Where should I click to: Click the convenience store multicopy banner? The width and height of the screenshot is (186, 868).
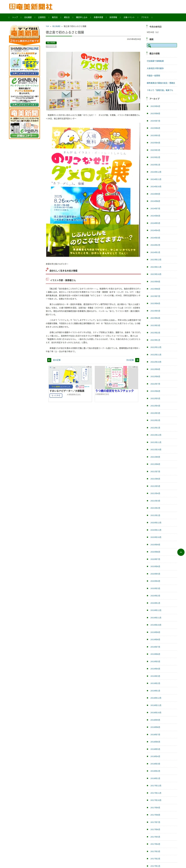pos(24,123)
